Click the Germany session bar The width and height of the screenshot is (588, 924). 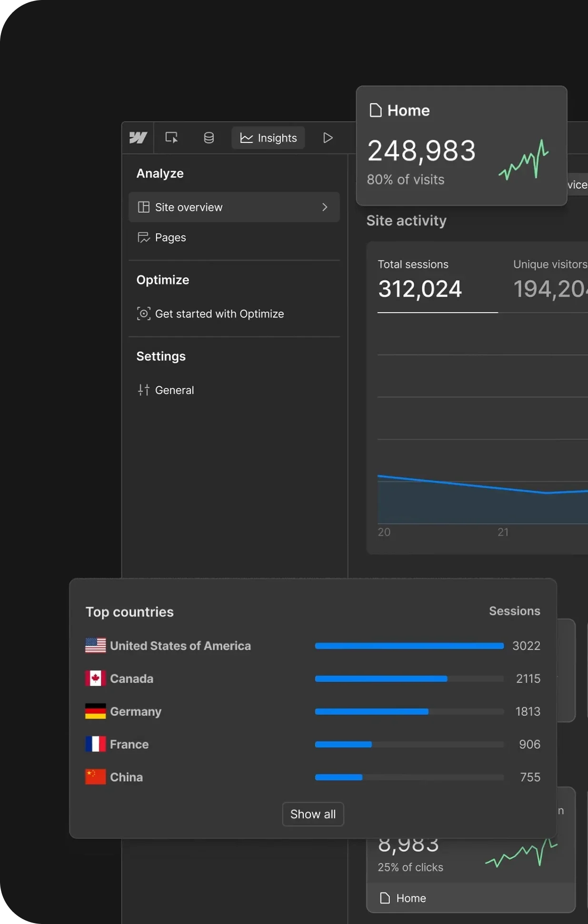point(371,712)
